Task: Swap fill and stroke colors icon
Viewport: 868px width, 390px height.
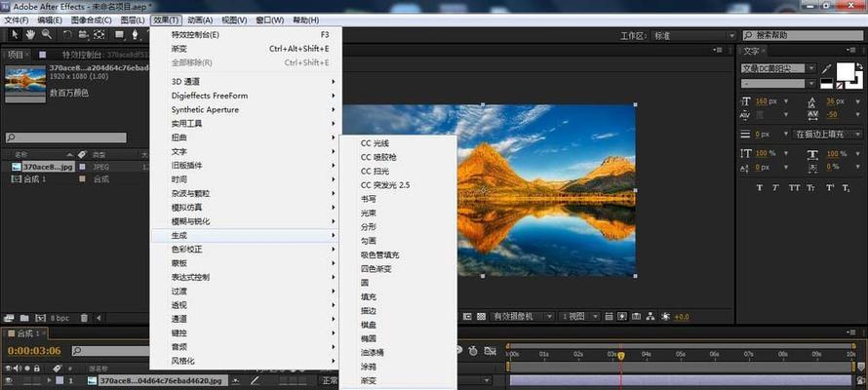Action: pyautogui.click(x=859, y=66)
